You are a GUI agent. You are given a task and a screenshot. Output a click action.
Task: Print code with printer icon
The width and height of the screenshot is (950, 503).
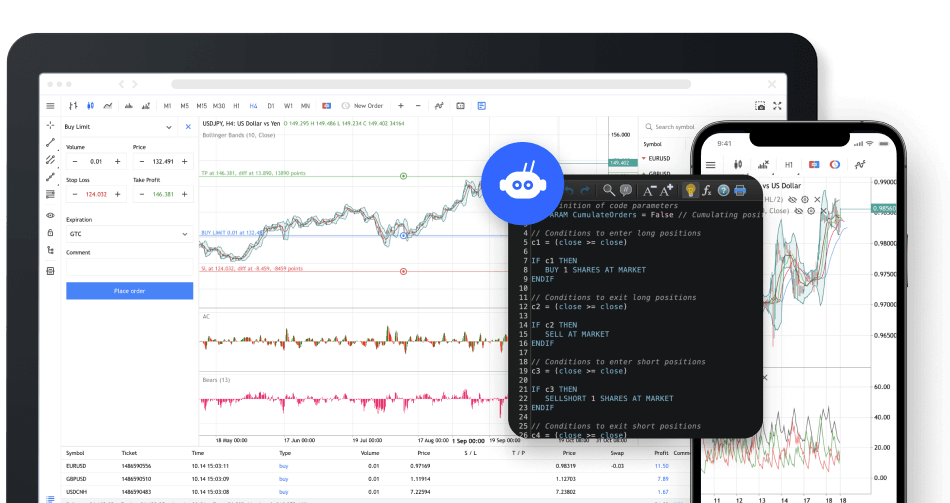pyautogui.click(x=740, y=190)
